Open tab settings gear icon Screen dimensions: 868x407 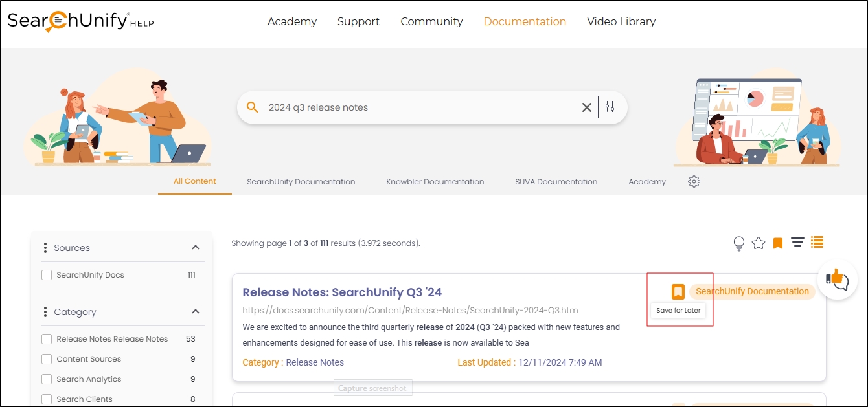click(694, 182)
